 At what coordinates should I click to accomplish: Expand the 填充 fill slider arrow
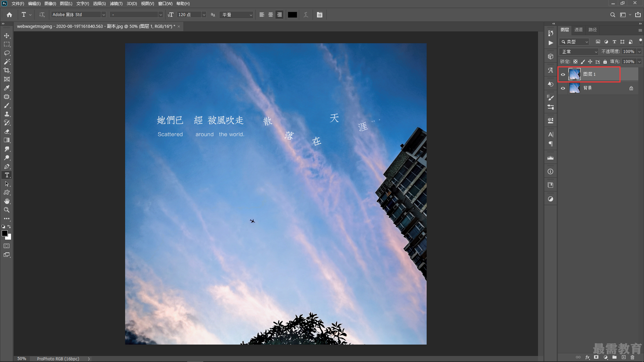639,62
